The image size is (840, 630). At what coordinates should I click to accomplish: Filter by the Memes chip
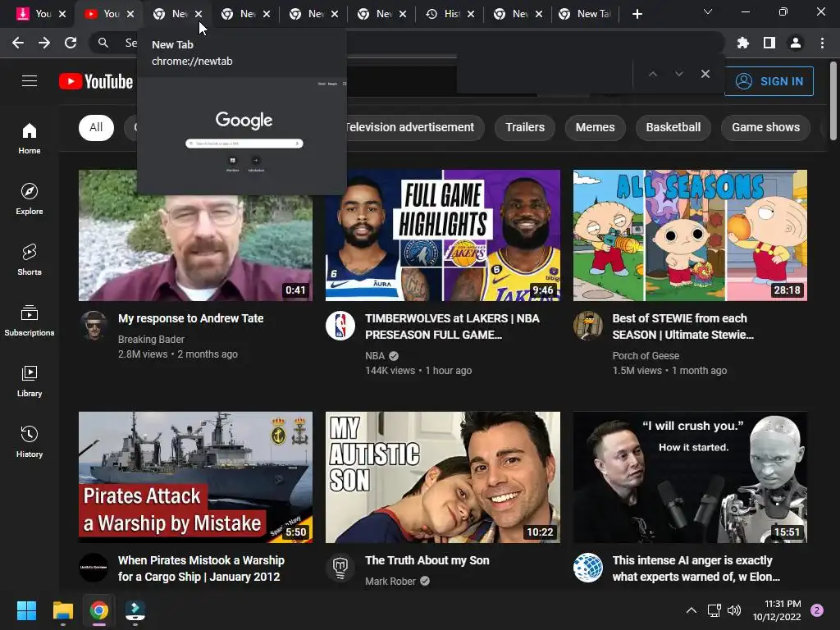[596, 127]
